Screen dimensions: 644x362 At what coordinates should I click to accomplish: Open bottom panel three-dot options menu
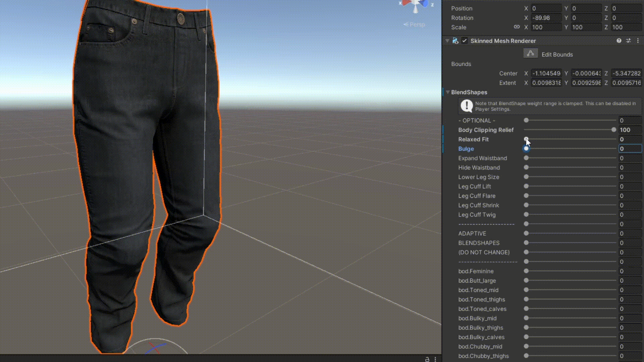pyautogui.click(x=435, y=359)
